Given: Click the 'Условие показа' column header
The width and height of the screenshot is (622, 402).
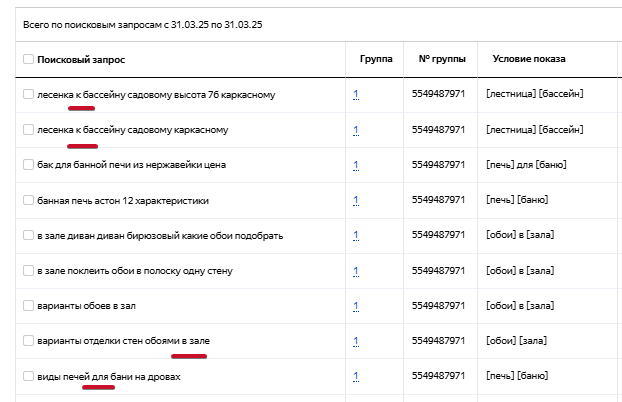Looking at the screenshot, I should pyautogui.click(x=529, y=59).
